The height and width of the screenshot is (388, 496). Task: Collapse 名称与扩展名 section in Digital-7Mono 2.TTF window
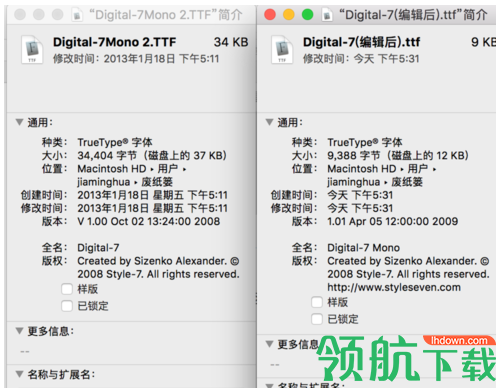tap(20, 374)
